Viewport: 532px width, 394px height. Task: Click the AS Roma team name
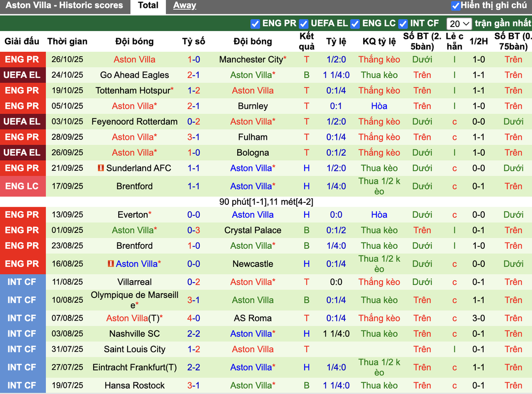click(253, 318)
